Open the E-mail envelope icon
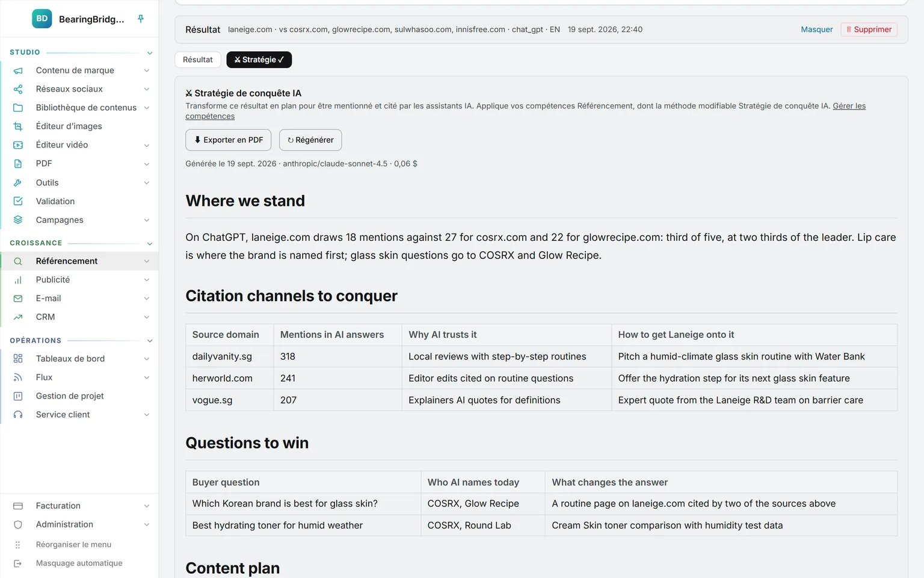Screen dimensions: 924x578 point(18,299)
